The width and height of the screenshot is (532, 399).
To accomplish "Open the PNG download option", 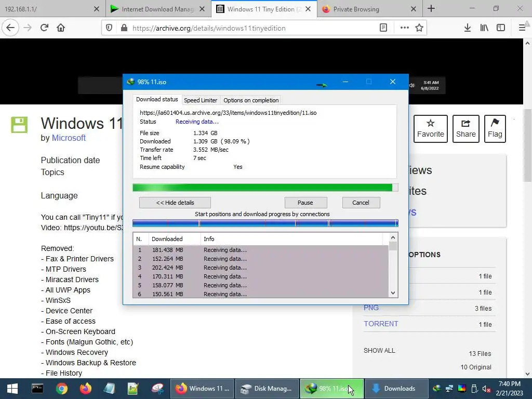I will [x=371, y=308].
